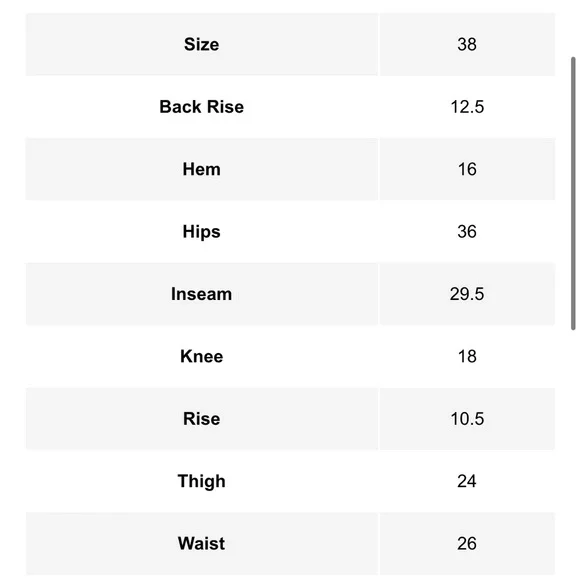Select the Thigh value 24
580x580 pixels.
pos(467,481)
